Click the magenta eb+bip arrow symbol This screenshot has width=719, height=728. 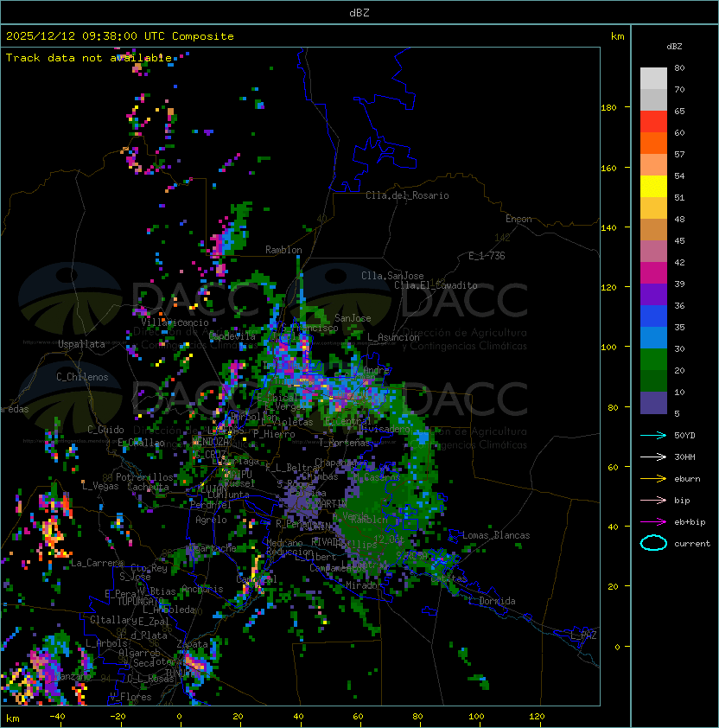pyautogui.click(x=653, y=522)
